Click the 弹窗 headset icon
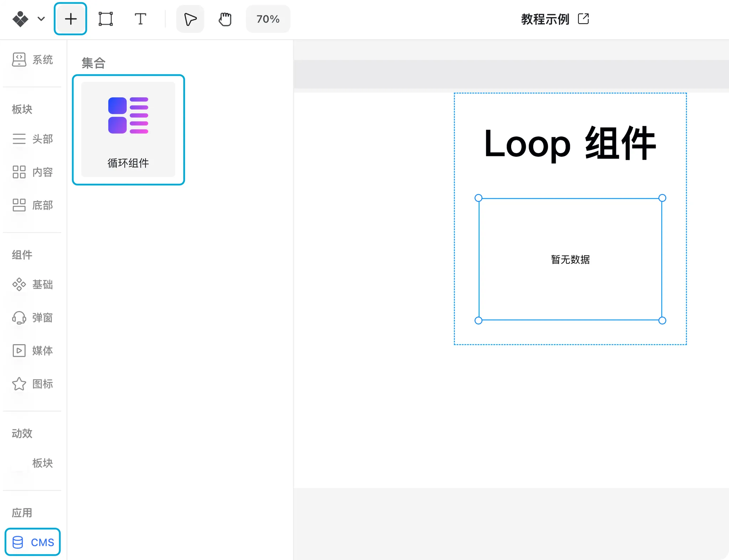Viewport: 729px width, 560px height. pyautogui.click(x=19, y=318)
